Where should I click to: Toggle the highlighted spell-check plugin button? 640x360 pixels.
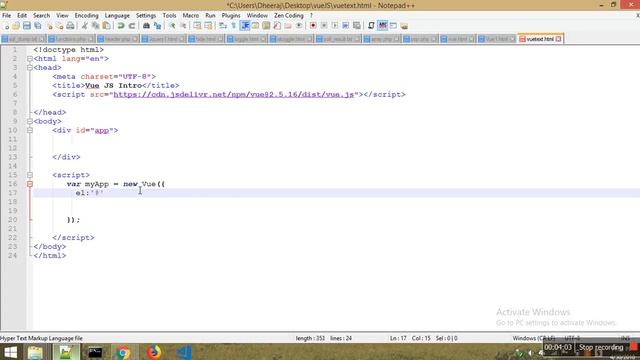[382, 26]
